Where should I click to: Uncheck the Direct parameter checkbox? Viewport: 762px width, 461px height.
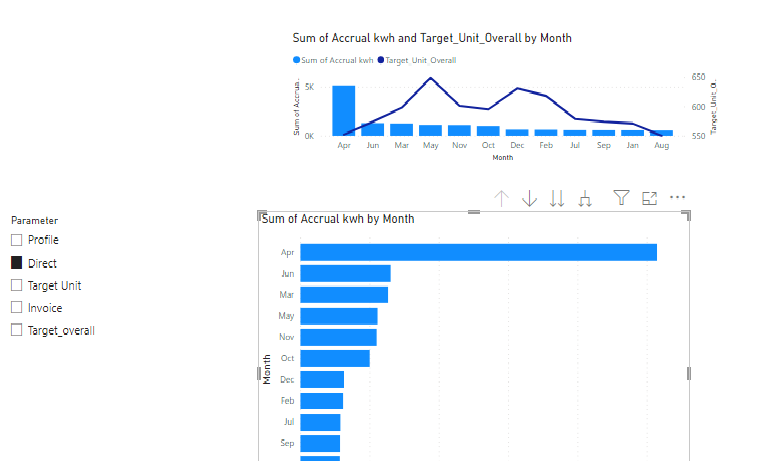(17, 263)
